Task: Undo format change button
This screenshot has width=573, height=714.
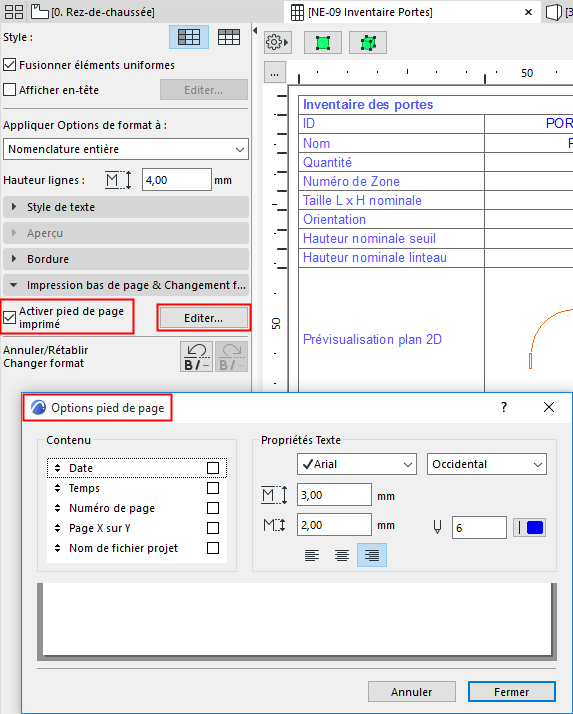Action: click(x=196, y=357)
